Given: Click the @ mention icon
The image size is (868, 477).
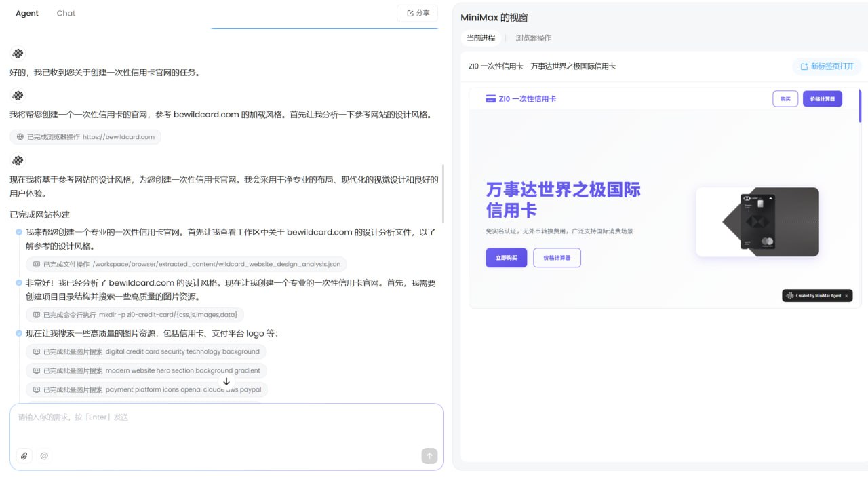Looking at the screenshot, I should (44, 456).
